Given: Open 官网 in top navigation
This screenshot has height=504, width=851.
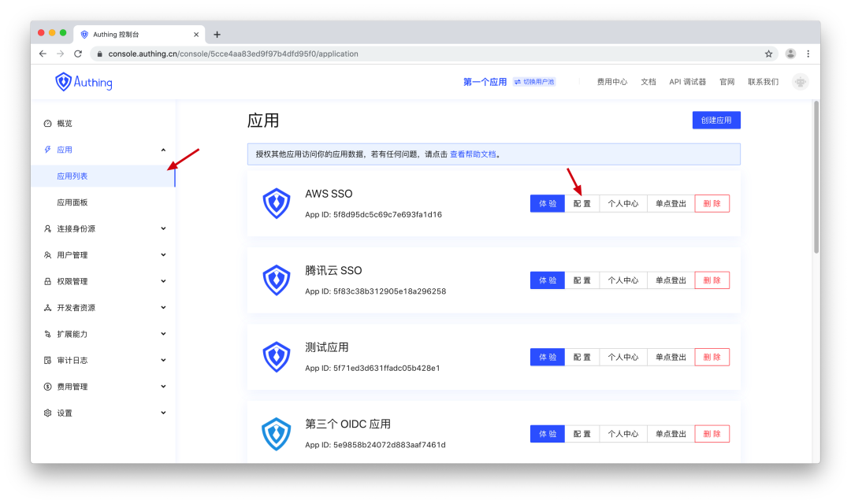Looking at the screenshot, I should 727,82.
